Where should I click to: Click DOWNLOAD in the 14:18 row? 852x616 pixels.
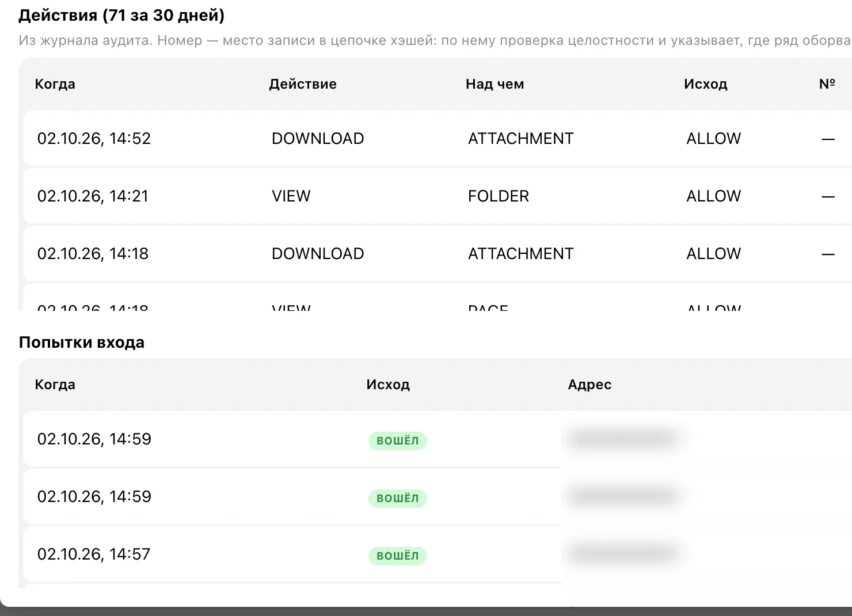[318, 253]
